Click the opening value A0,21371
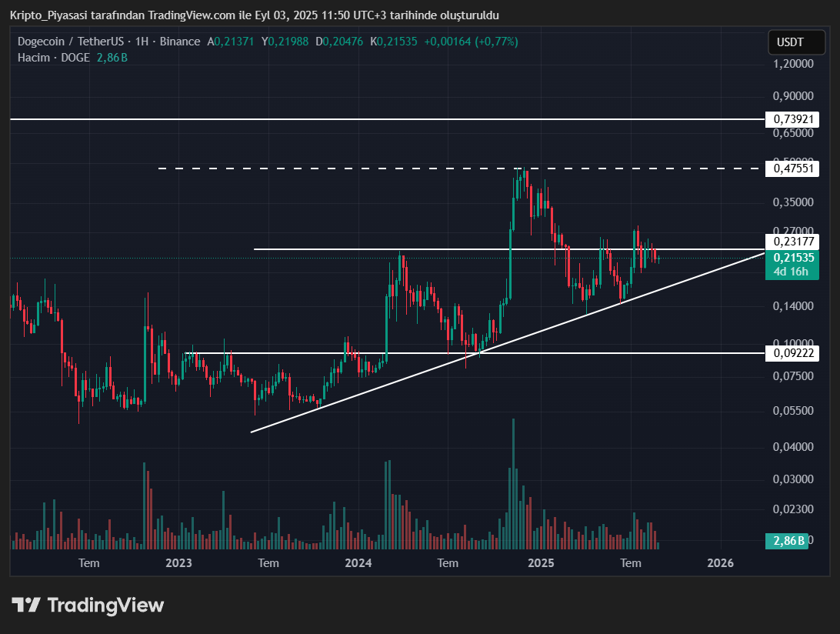840x634 pixels. [230, 42]
